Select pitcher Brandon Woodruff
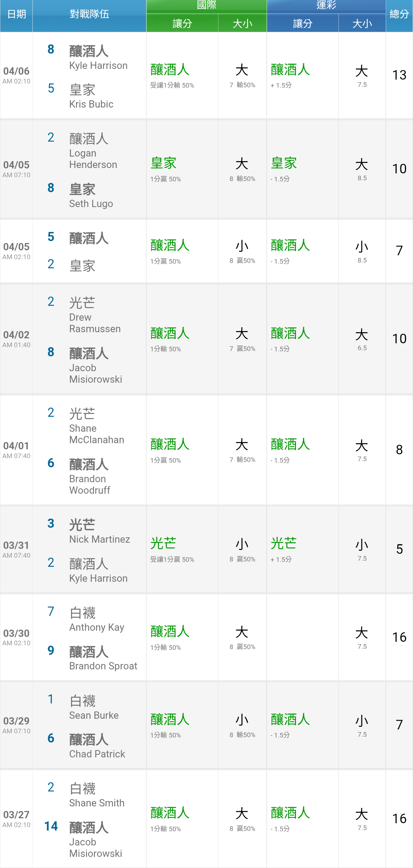Image resolution: width=413 pixels, height=868 pixels. [x=90, y=485]
